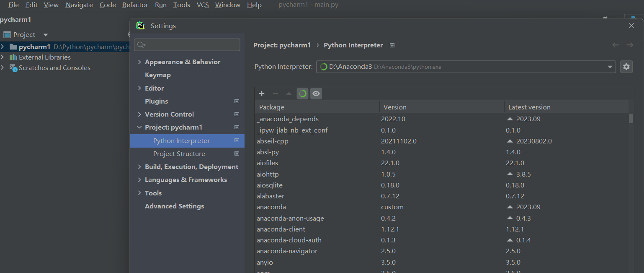Click the uninstall package minus icon

click(275, 94)
